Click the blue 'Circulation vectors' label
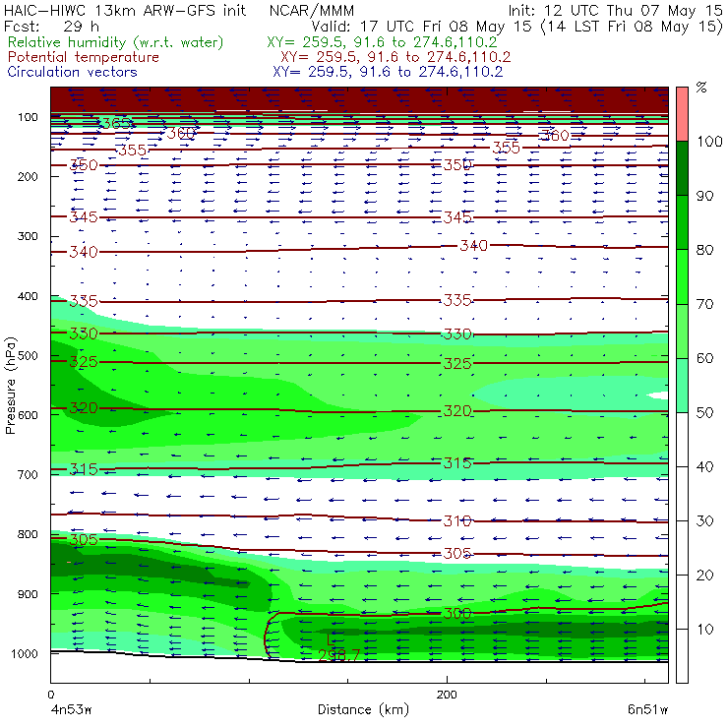Image resolution: width=728 pixels, height=728 pixels. click(x=73, y=72)
